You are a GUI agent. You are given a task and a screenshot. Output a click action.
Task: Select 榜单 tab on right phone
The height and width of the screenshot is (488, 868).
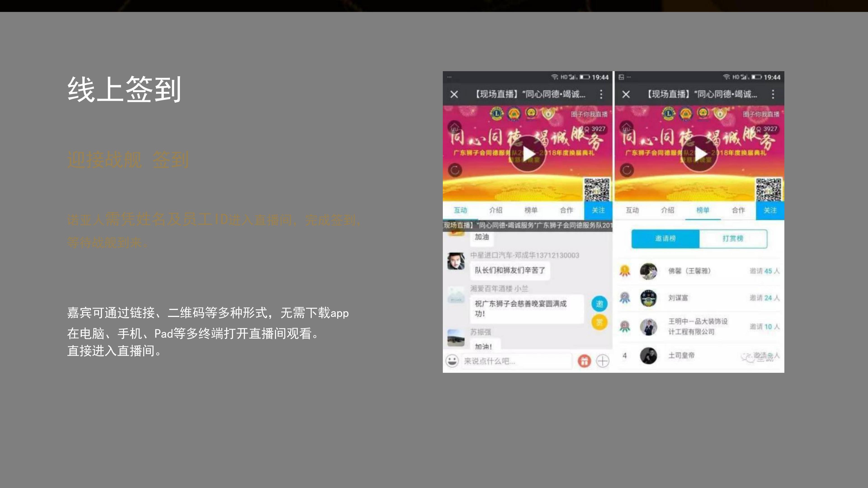pyautogui.click(x=703, y=210)
